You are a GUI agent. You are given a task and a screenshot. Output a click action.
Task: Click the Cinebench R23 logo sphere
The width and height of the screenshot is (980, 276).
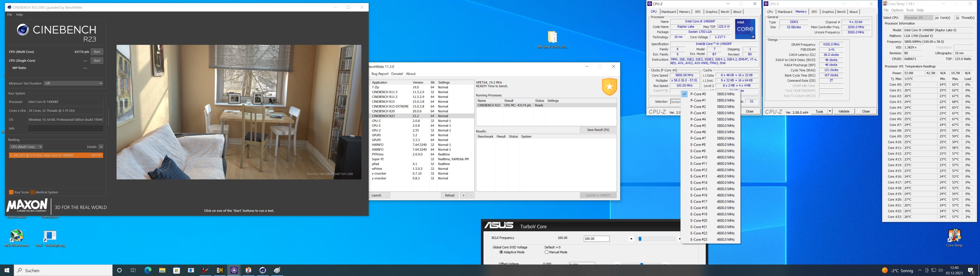click(x=23, y=30)
